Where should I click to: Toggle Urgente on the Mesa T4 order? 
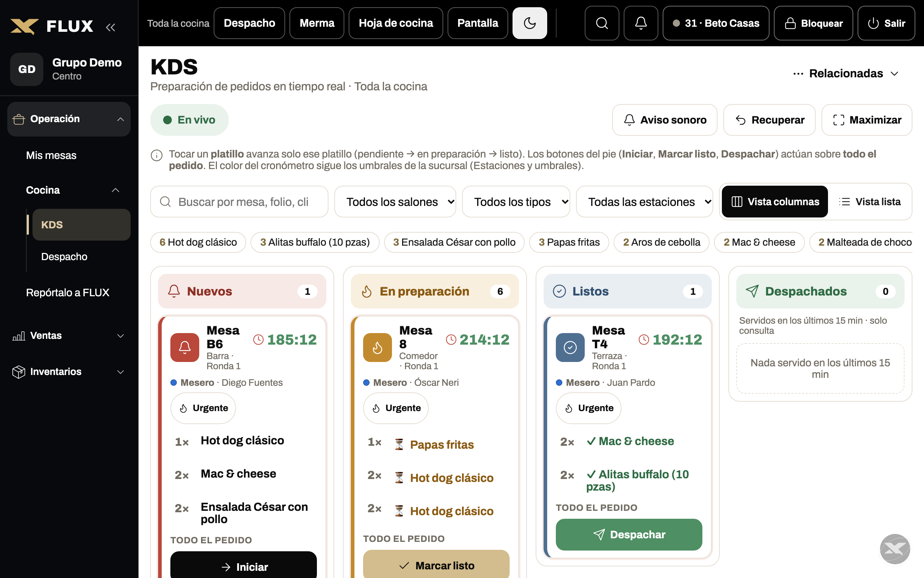click(588, 408)
